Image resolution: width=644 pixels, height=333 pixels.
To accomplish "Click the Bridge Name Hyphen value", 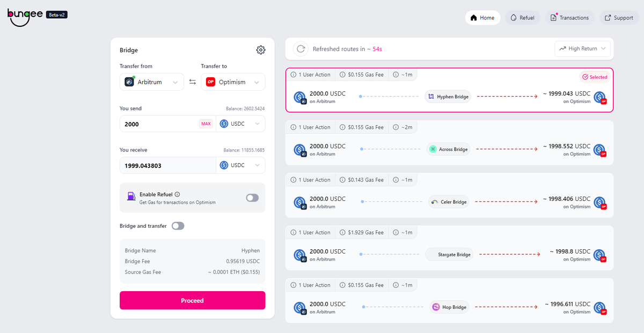I will (251, 250).
